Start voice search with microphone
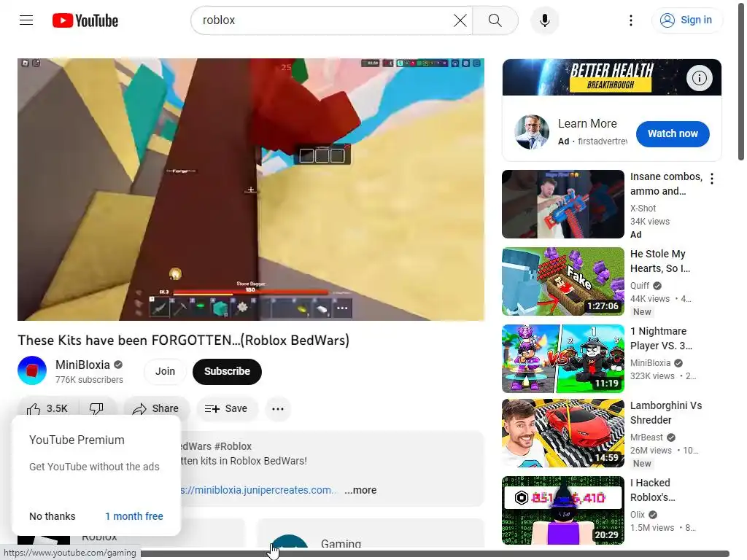The height and width of the screenshot is (560, 747). [x=544, y=20]
